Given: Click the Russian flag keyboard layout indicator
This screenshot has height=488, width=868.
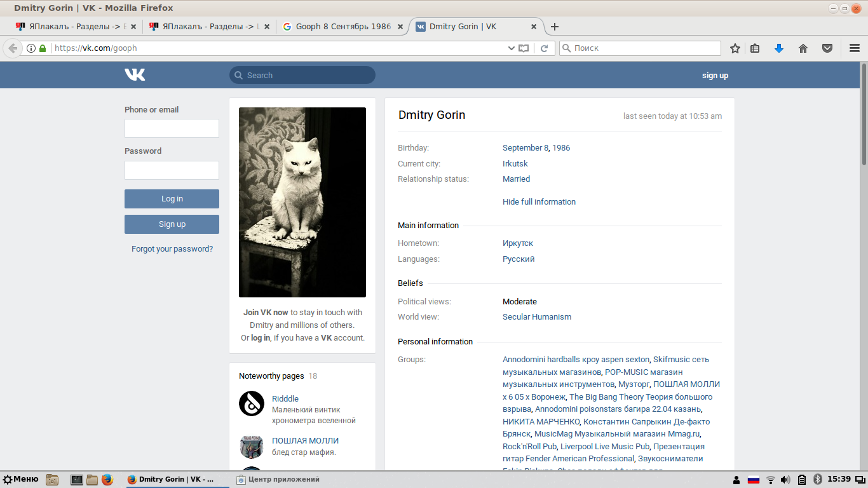Looking at the screenshot, I should pyautogui.click(x=754, y=480).
